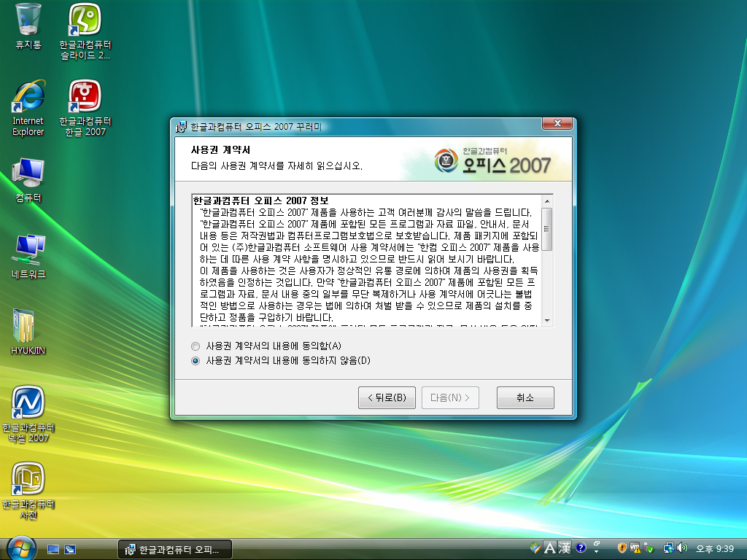Screen dimensions: 747x560
Task: Click the installer title bar icon
Action: (x=181, y=127)
